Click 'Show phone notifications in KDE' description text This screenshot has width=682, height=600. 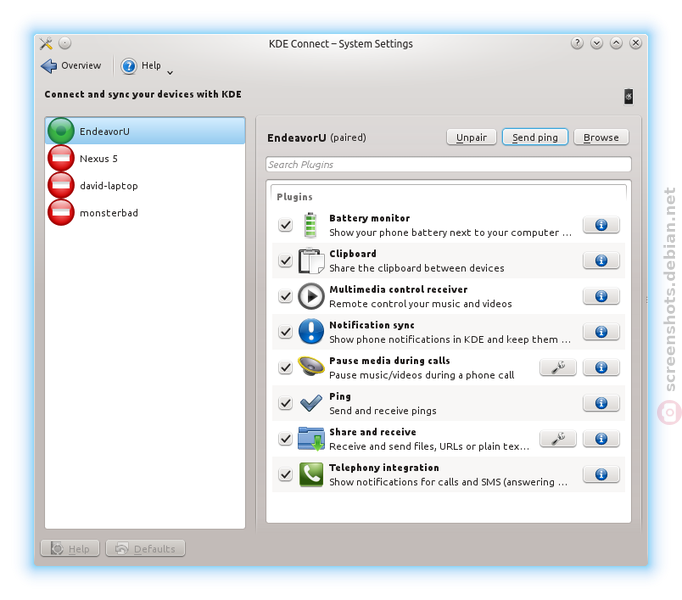click(450, 339)
